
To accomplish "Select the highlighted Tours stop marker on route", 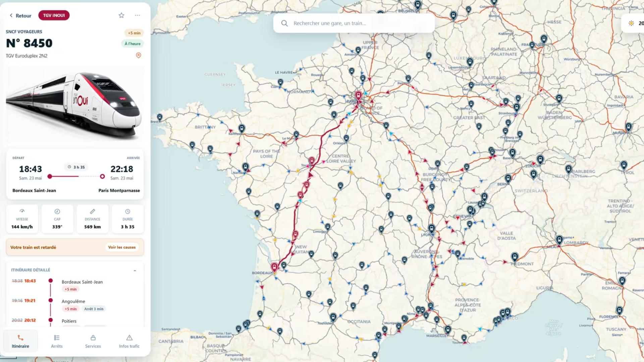I will click(x=312, y=161).
